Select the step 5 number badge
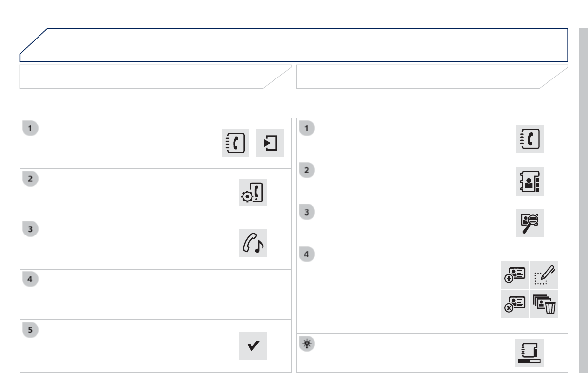This screenshot has height=392, width=588. pyautogui.click(x=30, y=330)
